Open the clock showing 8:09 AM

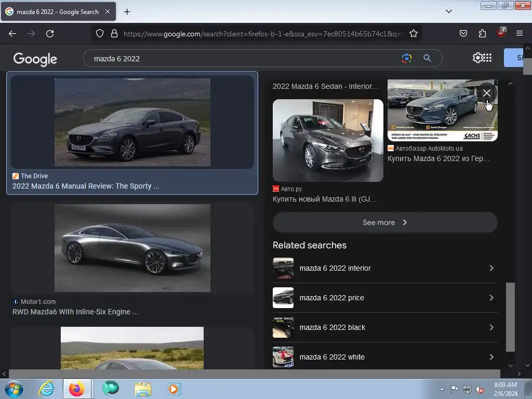506,389
